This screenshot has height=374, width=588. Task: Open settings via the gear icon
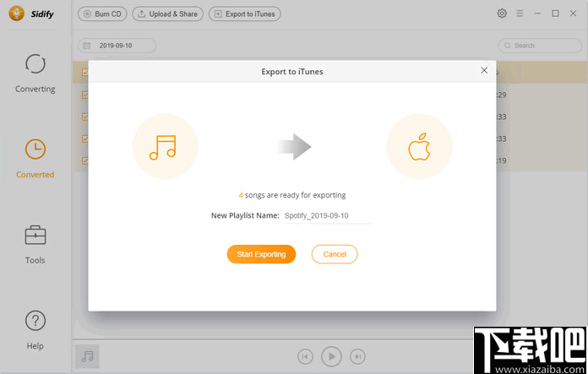coord(502,14)
